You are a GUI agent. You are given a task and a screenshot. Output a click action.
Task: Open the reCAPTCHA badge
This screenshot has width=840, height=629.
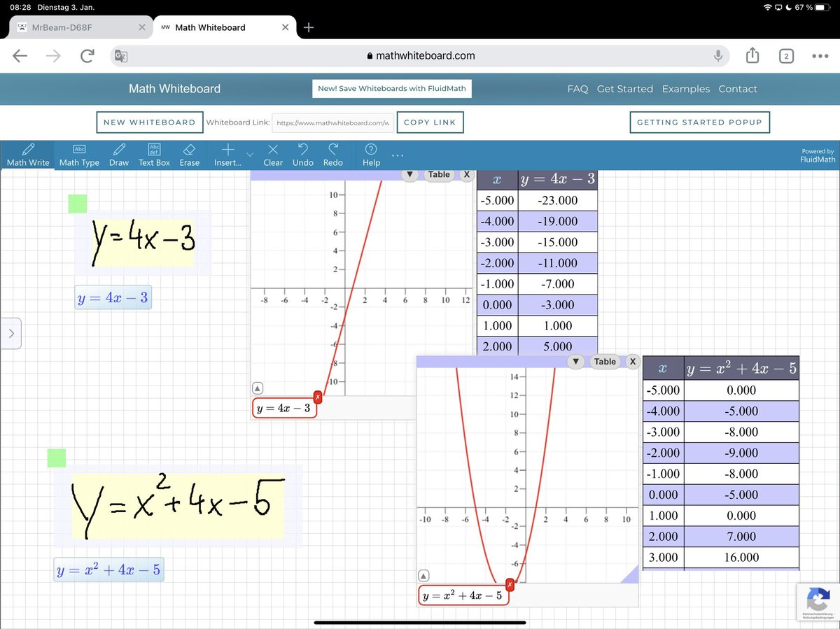tap(818, 602)
